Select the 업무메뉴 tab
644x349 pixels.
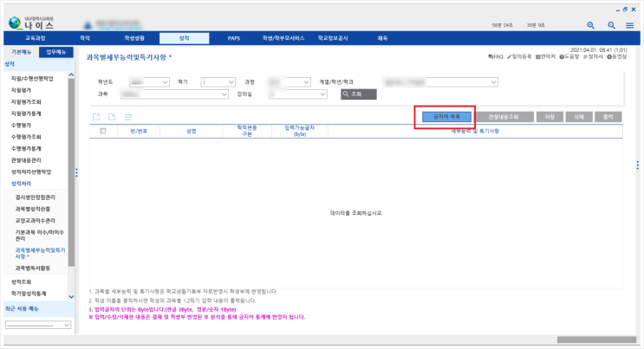(x=56, y=52)
